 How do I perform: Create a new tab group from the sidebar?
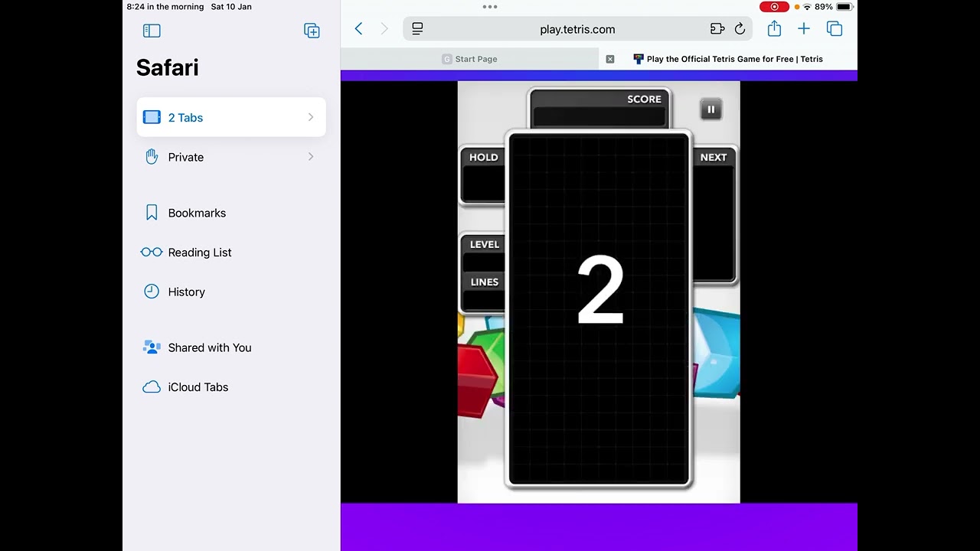tap(312, 31)
